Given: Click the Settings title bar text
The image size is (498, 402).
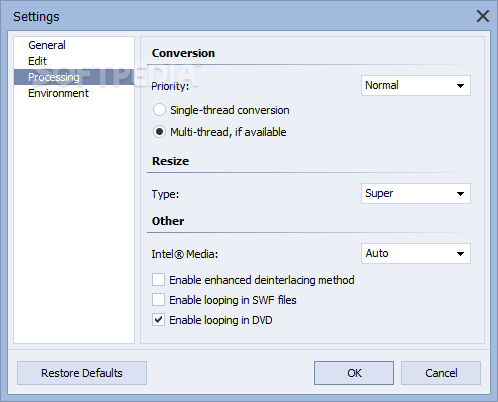Looking at the screenshot, I should [36, 17].
